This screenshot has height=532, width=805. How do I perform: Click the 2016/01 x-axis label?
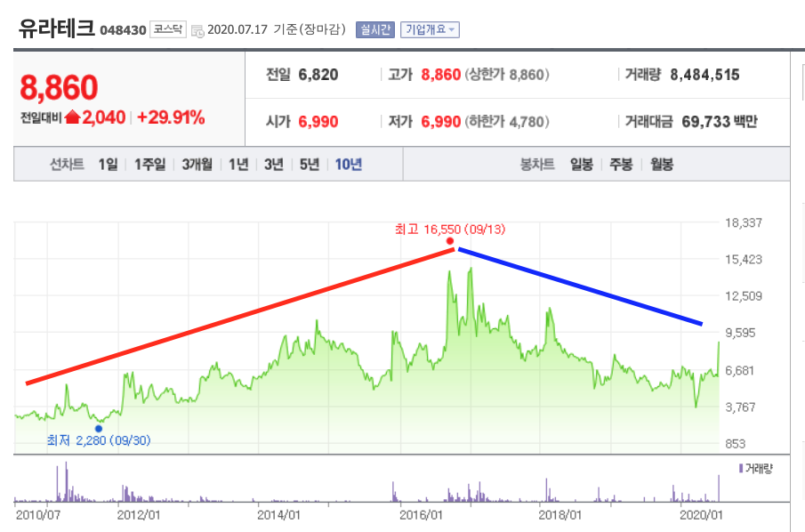pos(421,515)
